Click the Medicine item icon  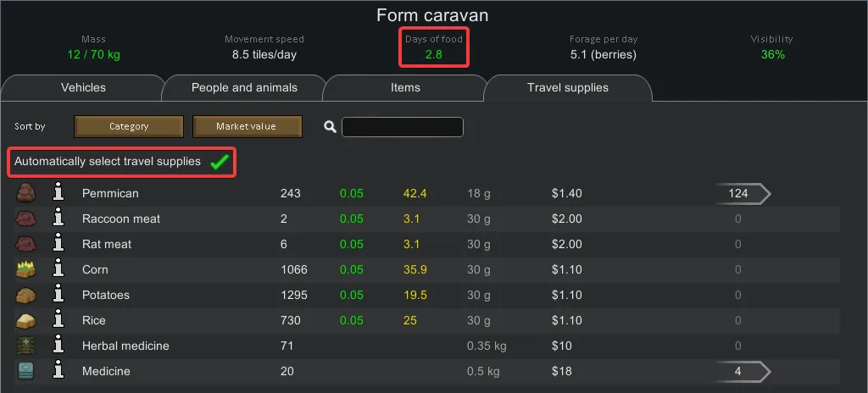25,371
